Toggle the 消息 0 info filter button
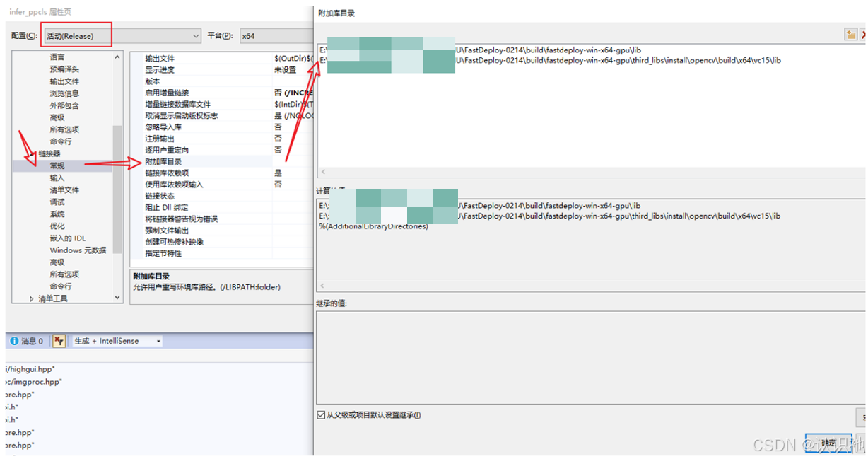 pos(27,341)
